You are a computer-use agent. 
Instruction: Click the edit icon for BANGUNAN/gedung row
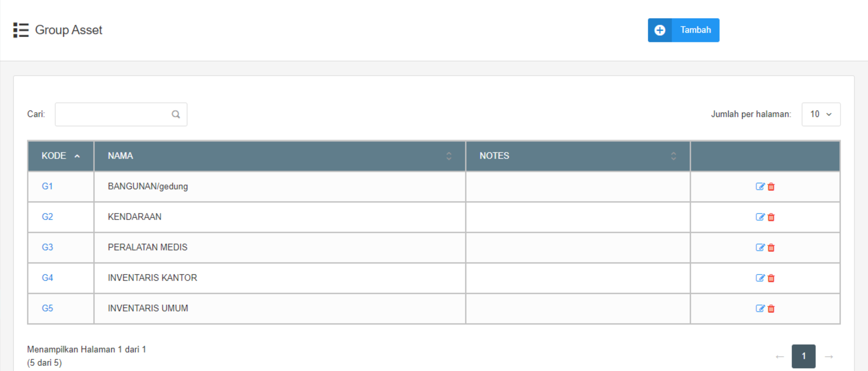point(760,186)
